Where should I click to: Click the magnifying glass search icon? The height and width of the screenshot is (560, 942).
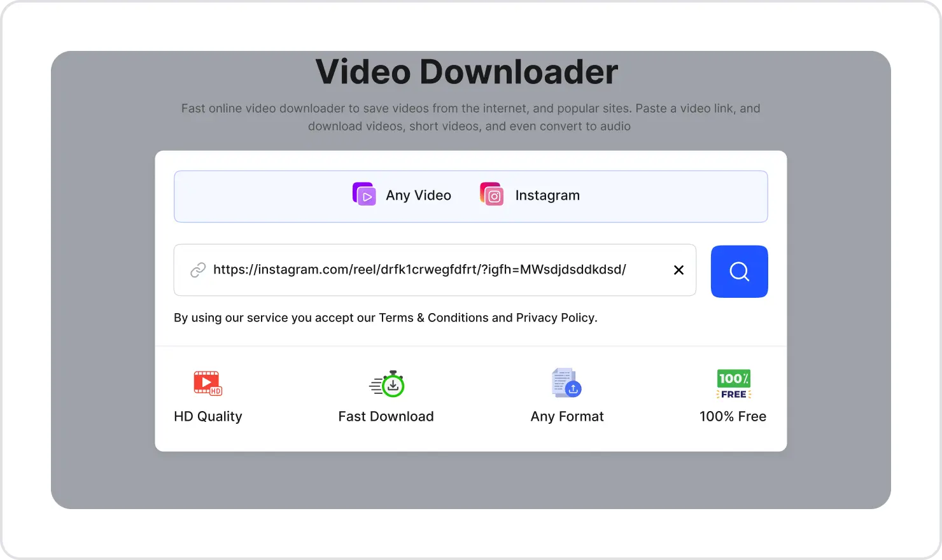click(739, 271)
